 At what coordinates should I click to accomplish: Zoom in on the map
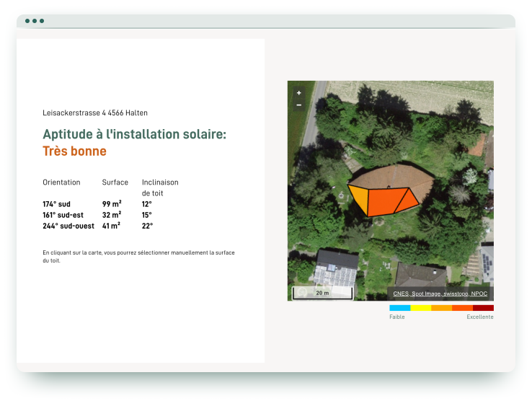click(299, 93)
